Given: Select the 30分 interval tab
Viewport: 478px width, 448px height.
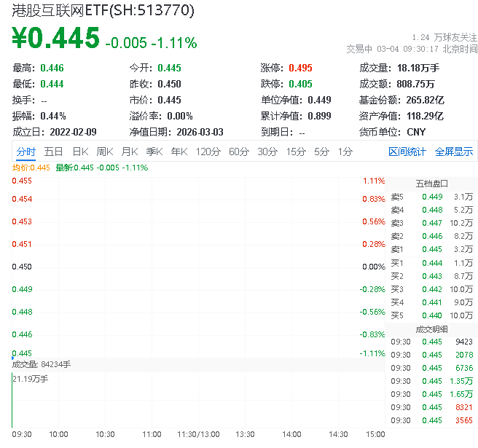Looking at the screenshot, I should pyautogui.click(x=267, y=152).
